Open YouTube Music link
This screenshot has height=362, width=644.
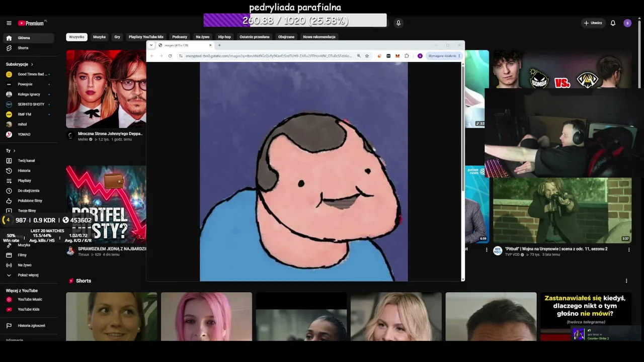(x=30, y=299)
